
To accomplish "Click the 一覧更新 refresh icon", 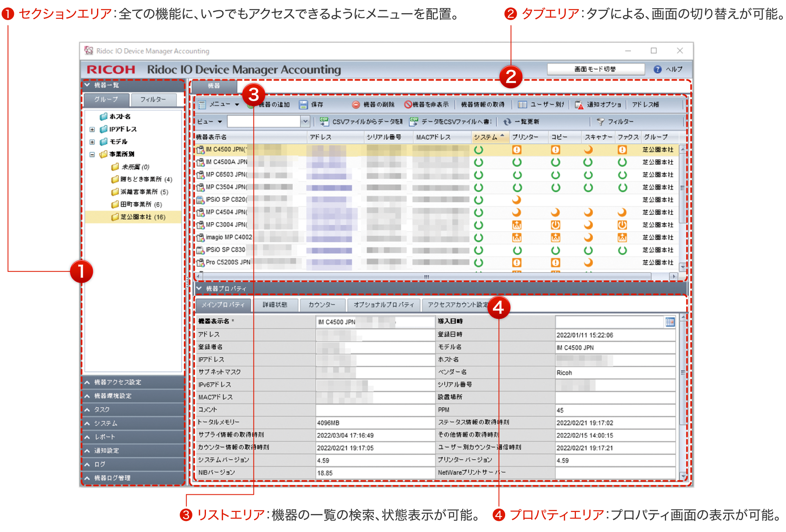I will pos(507,122).
